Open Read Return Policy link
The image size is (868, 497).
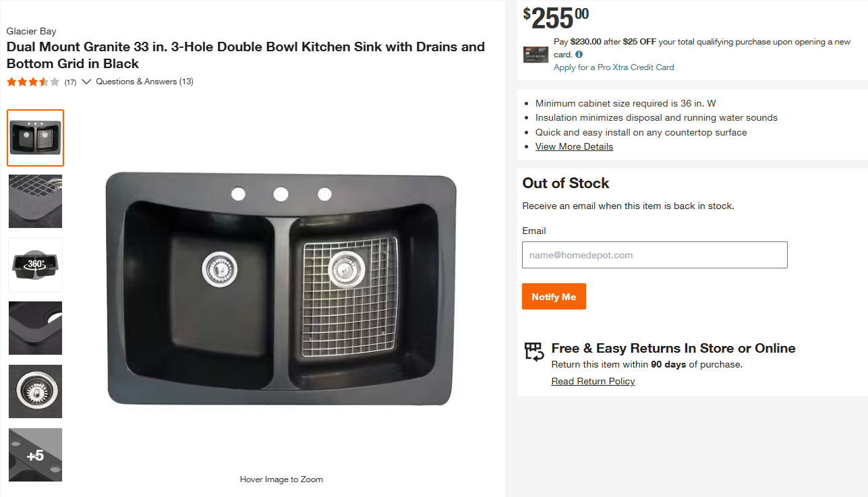click(593, 381)
